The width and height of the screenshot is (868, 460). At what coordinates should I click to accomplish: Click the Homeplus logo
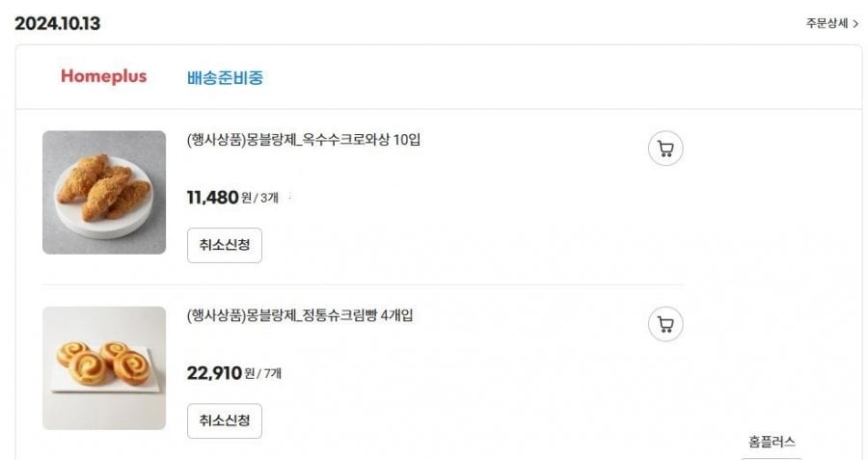coord(103,76)
